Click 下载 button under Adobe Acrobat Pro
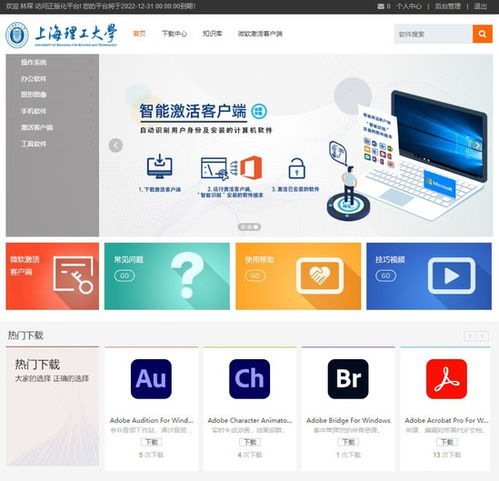 point(447,442)
